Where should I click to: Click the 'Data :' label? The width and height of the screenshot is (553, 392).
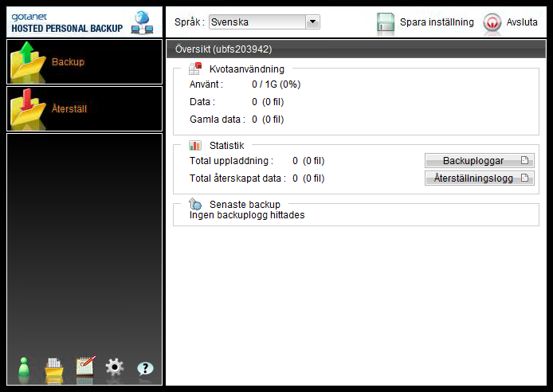coord(202,102)
